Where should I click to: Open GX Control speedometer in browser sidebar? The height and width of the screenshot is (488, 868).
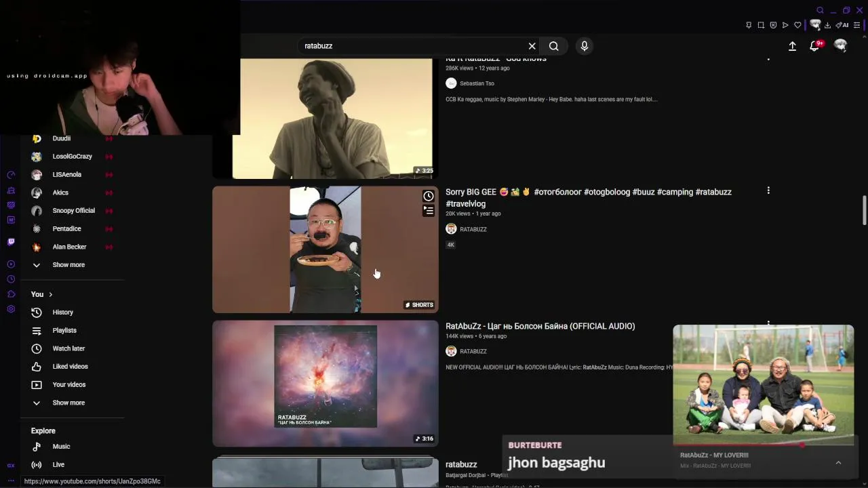click(x=11, y=175)
